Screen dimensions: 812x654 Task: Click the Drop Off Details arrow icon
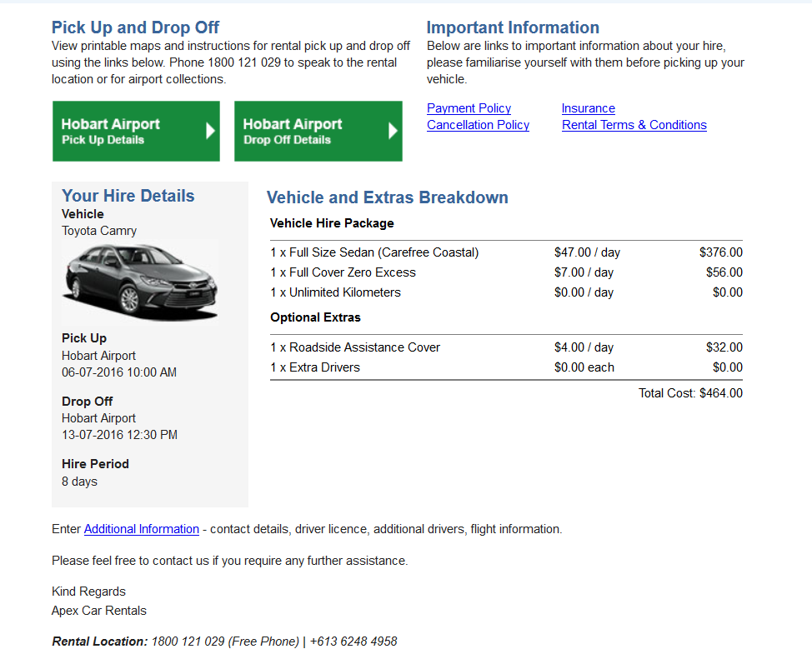click(x=392, y=131)
